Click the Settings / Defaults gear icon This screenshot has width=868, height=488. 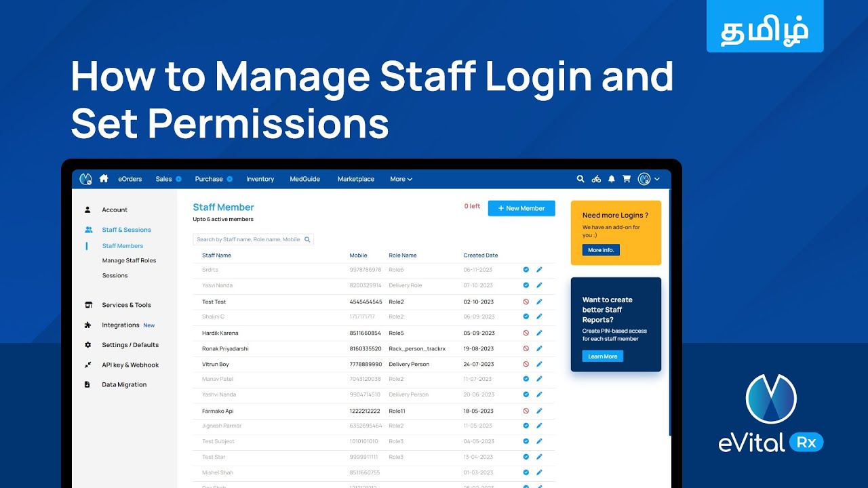(88, 345)
